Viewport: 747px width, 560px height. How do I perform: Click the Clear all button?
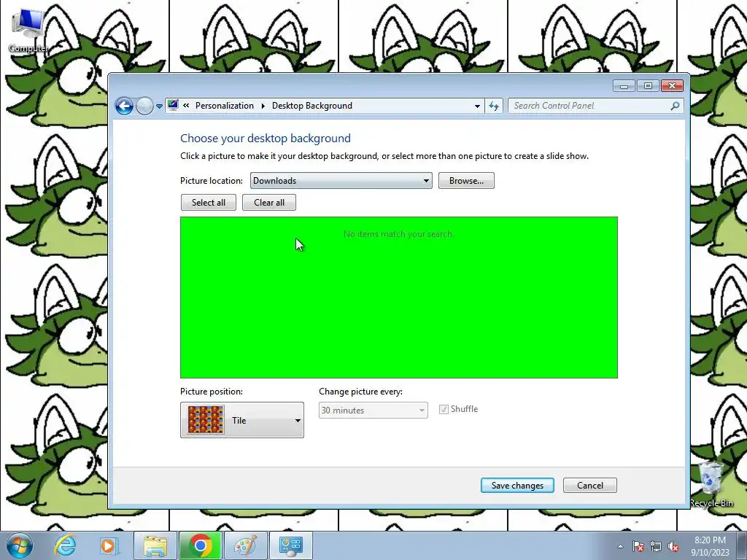(x=269, y=203)
